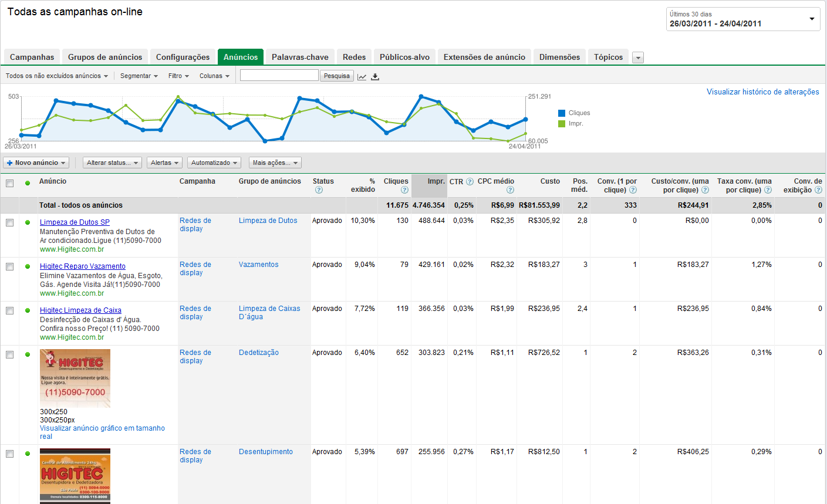Open Limpeza de Caixas D´água group link
This screenshot has width=827, height=504.
point(269,313)
